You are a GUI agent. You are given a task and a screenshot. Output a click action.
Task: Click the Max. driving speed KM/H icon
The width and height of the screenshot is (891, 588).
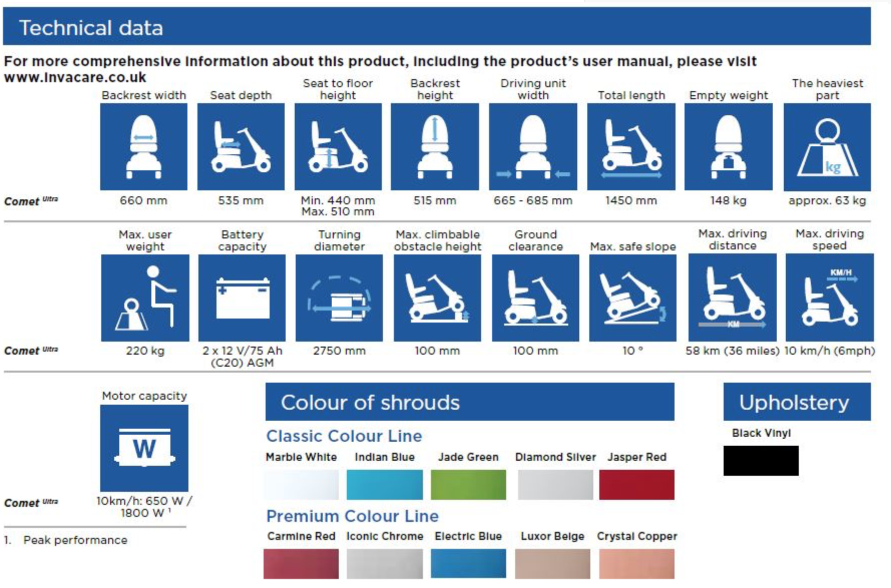click(x=830, y=298)
